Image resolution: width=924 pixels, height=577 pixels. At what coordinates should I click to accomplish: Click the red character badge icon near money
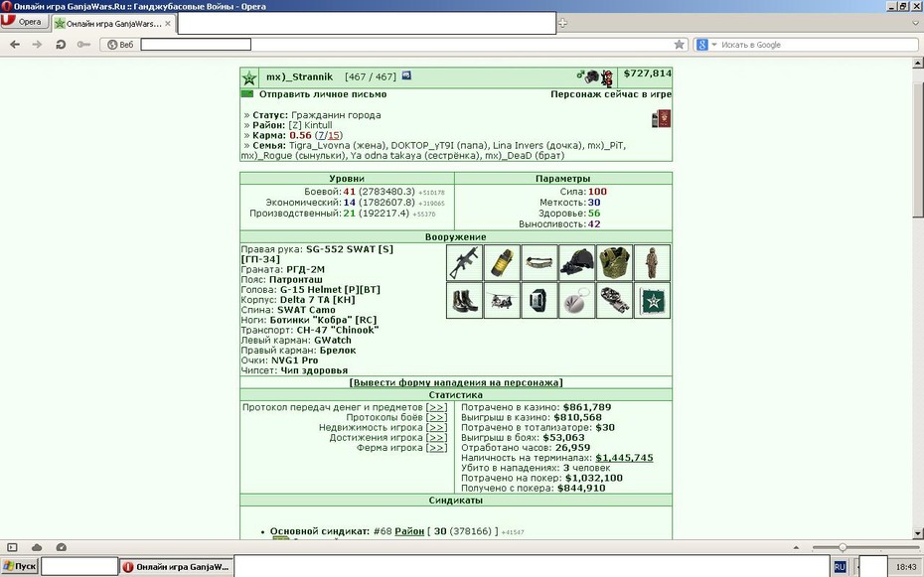[607, 77]
